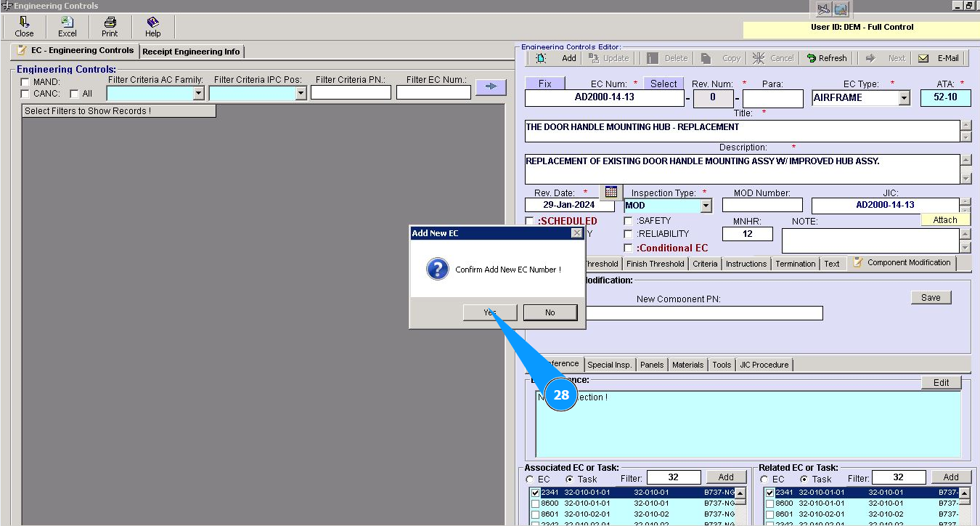Close the Add New EC dialog
This screenshot has width=980, height=526.
pos(576,233)
